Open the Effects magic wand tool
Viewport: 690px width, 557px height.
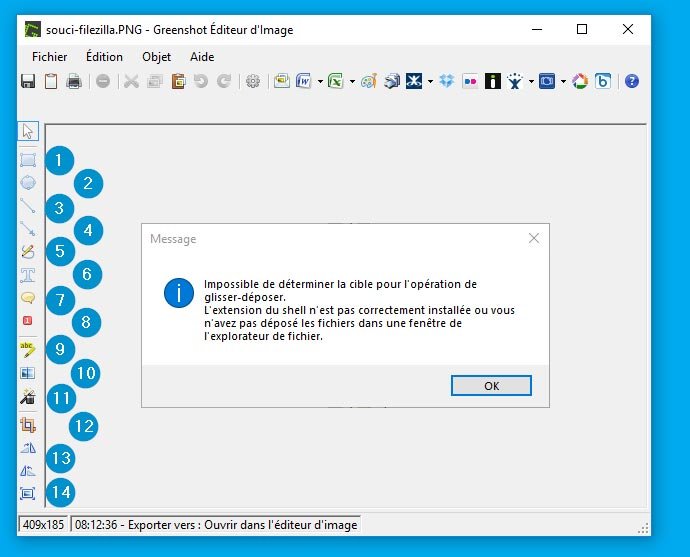tap(28, 396)
